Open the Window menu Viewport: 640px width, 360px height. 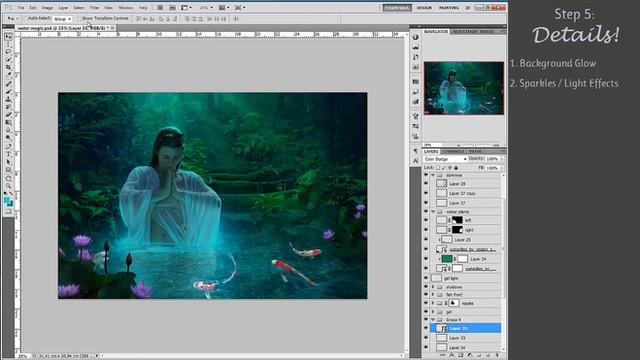pos(125,8)
